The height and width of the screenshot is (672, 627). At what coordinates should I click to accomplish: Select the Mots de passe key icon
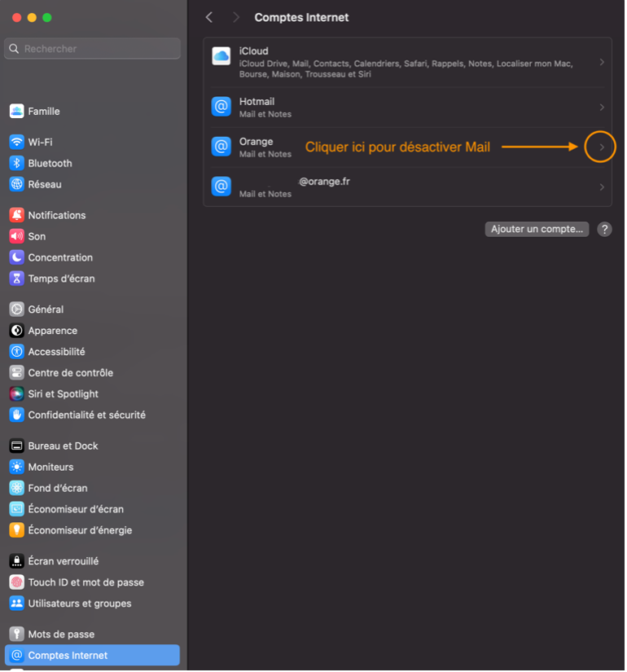point(17,635)
